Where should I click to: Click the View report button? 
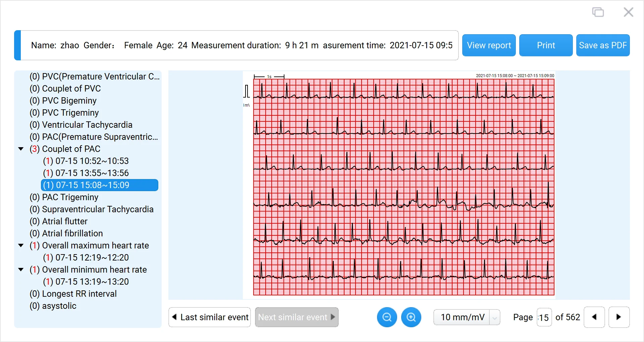click(x=489, y=45)
